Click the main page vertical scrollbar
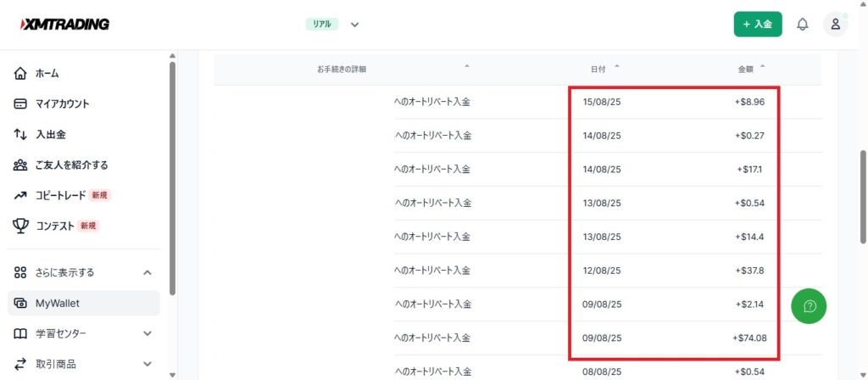 862,195
